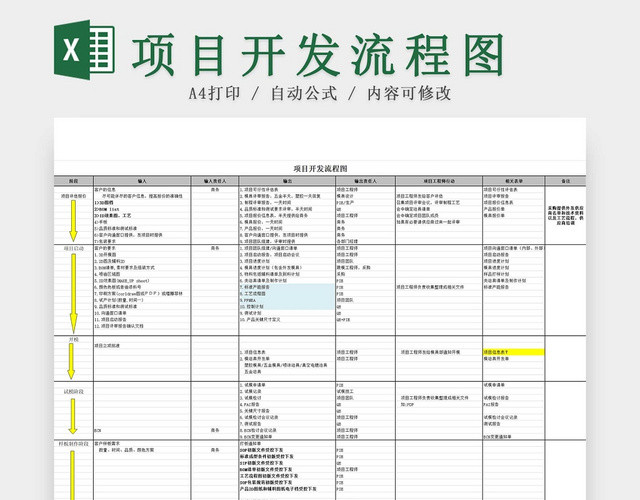Click the SIP初版文件受控下发 cell
This screenshot has width=640, height=500.
261,463
